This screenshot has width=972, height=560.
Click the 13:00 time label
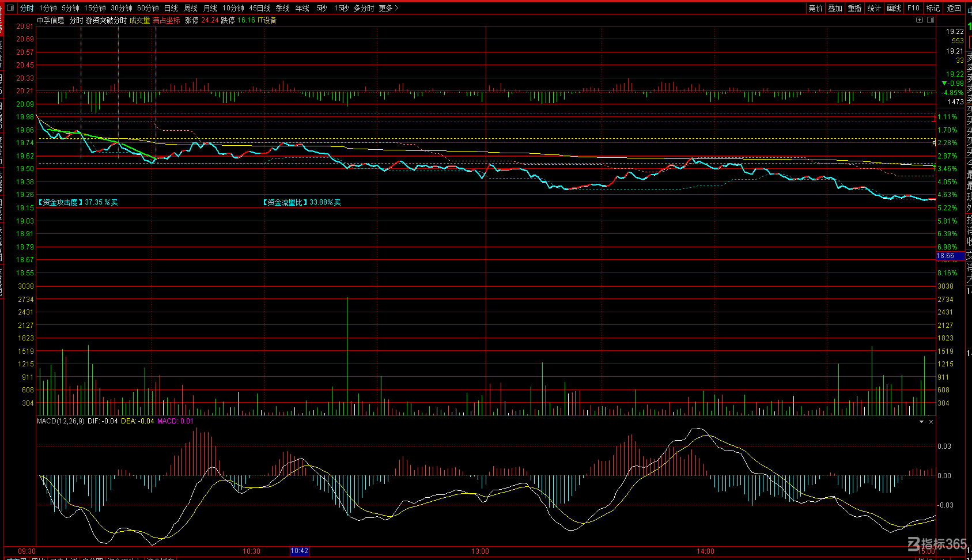pyautogui.click(x=480, y=551)
